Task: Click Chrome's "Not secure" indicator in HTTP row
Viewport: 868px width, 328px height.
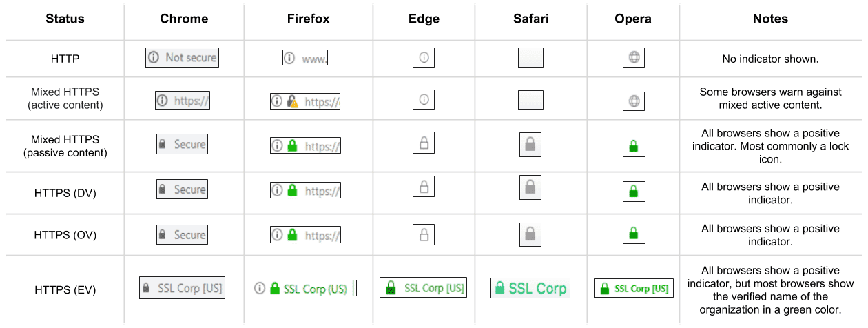Action: pyautogui.click(x=182, y=58)
